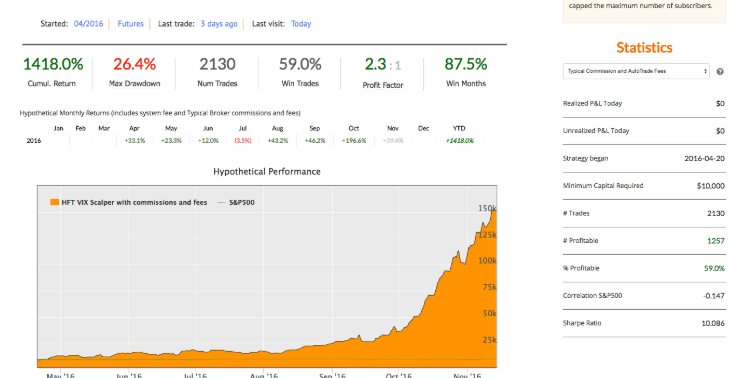The image size is (733, 378).
Task: Click the Correlation S&P500 -0.147 value
Action: click(x=714, y=296)
